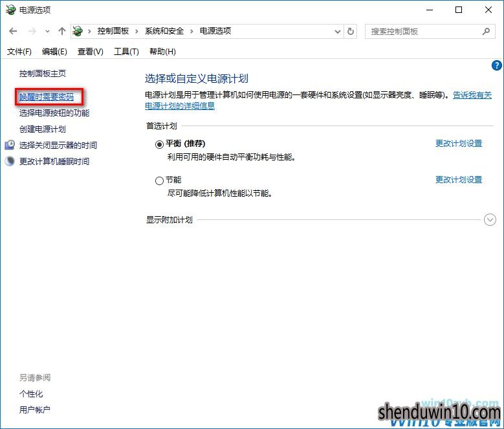Viewport: 504px width, 429px height.
Task: Open the 帮助(H) menu
Action: coord(162,51)
